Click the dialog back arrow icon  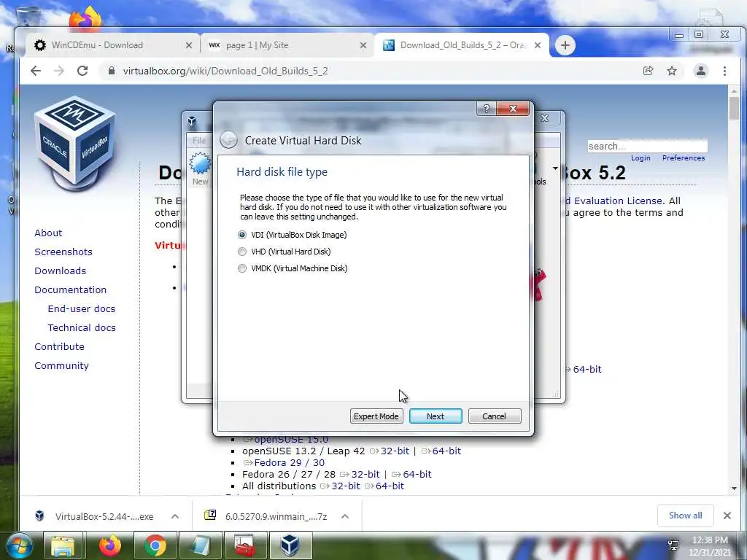pyautogui.click(x=228, y=140)
